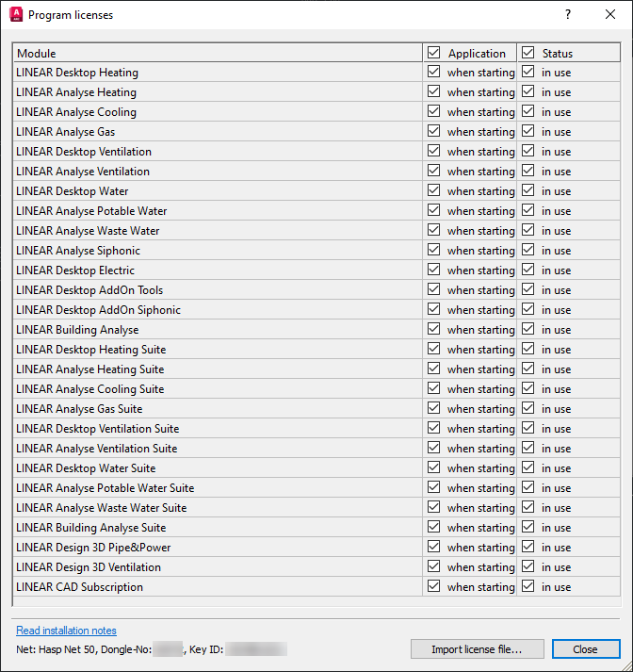Toggle Status checkbox for LINEAR Design 3D Pipe&Power

pos(527,546)
